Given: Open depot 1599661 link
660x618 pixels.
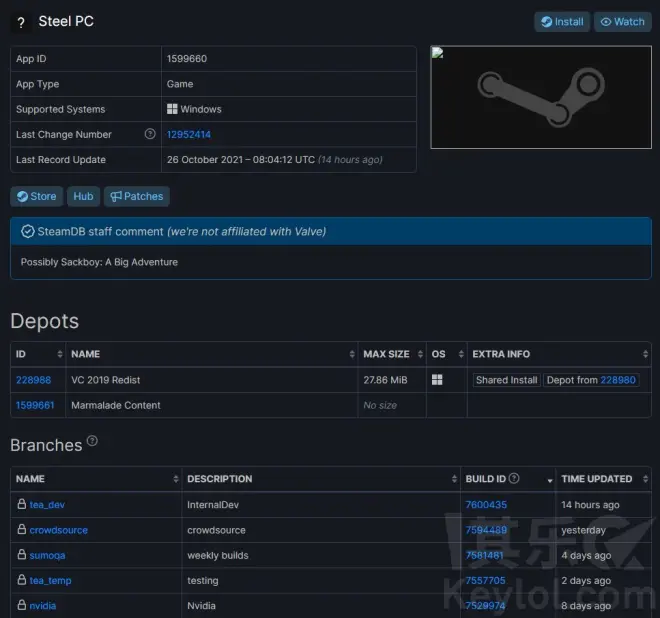Looking at the screenshot, I should click(x=35, y=405).
